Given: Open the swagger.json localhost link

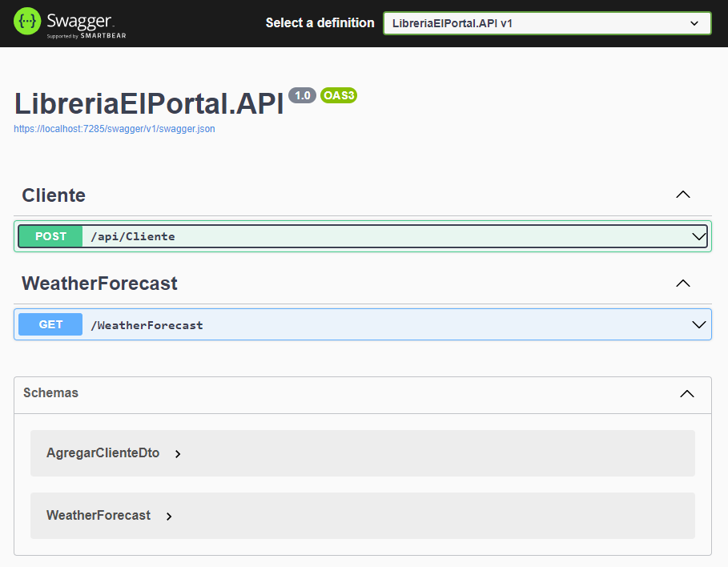Looking at the screenshot, I should pos(115,128).
